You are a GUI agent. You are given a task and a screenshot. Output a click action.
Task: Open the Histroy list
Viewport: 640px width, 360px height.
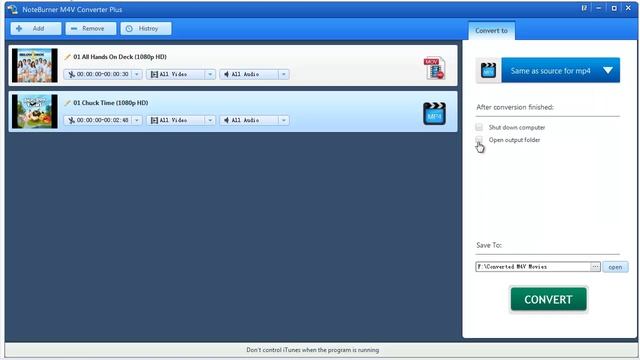[146, 29]
